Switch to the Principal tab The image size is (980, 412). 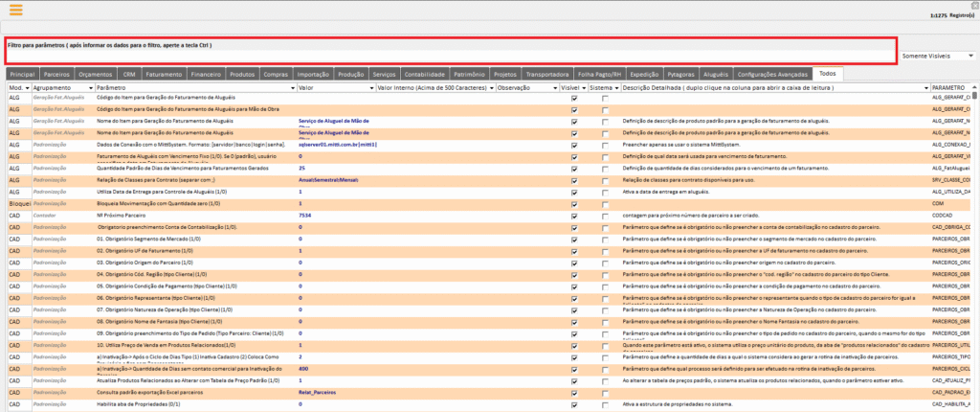(23, 74)
